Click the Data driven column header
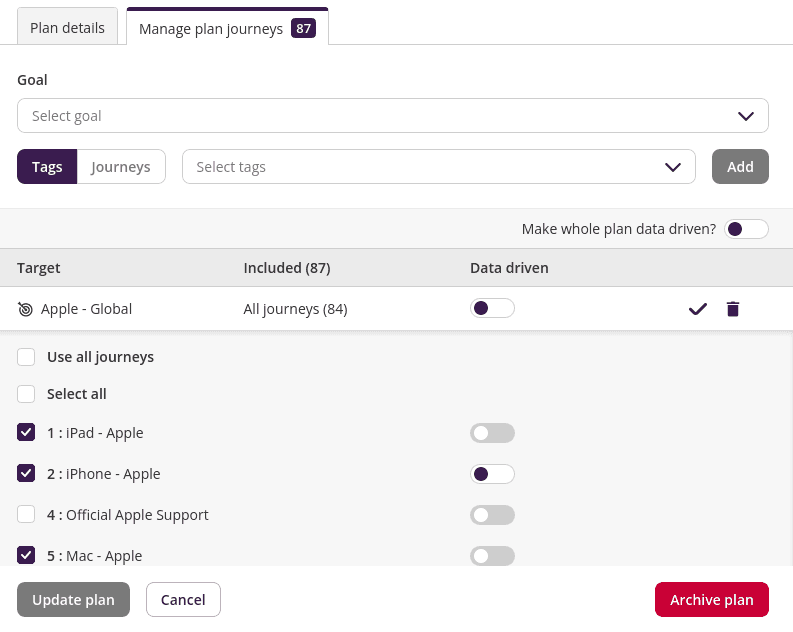This screenshot has width=793, height=632. [x=509, y=268]
